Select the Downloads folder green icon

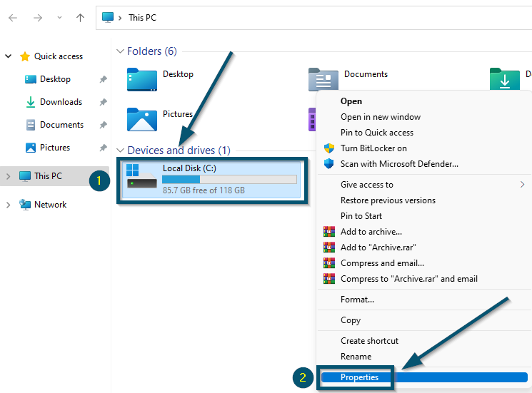coord(505,79)
